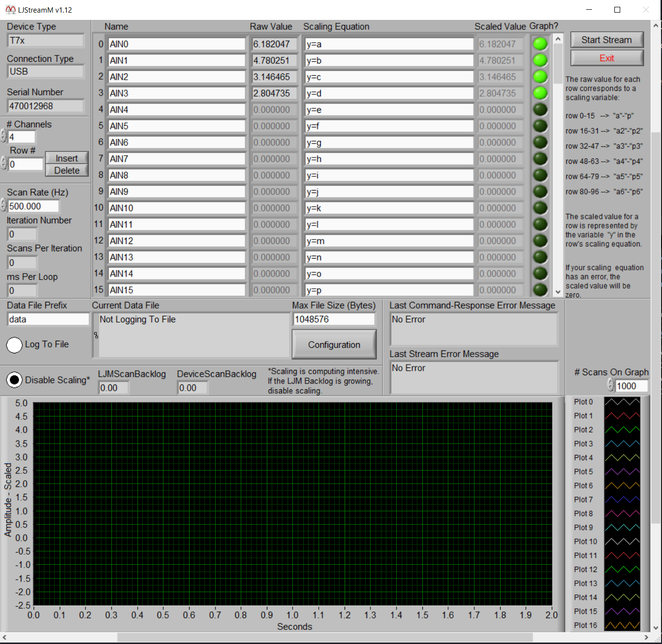
Task: Turn off the Graph LED for AIN3
Action: (x=540, y=93)
